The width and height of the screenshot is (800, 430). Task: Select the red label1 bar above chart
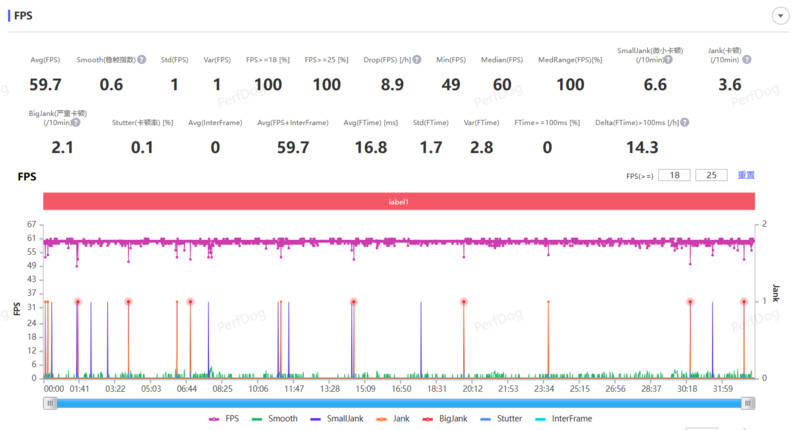point(399,202)
